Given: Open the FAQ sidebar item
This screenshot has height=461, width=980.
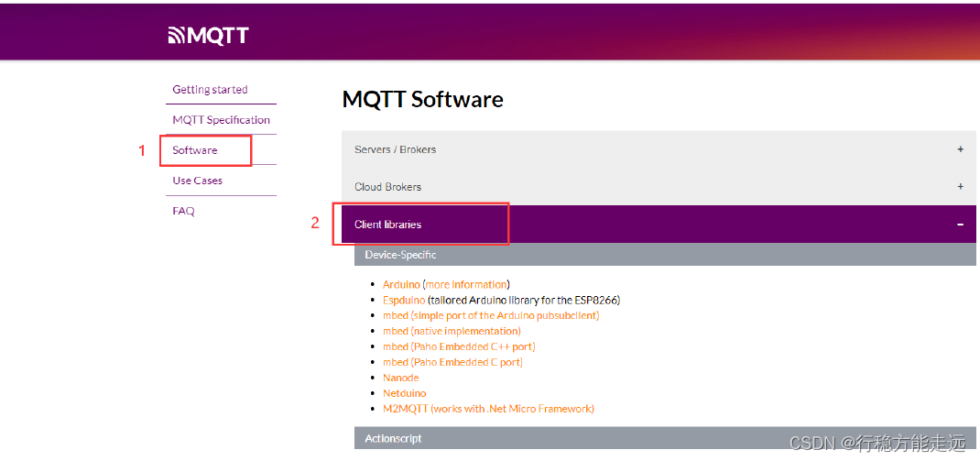Looking at the screenshot, I should point(184,211).
